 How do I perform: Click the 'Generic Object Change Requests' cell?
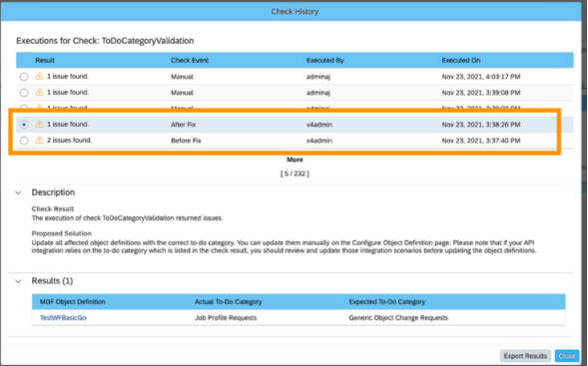click(x=398, y=318)
